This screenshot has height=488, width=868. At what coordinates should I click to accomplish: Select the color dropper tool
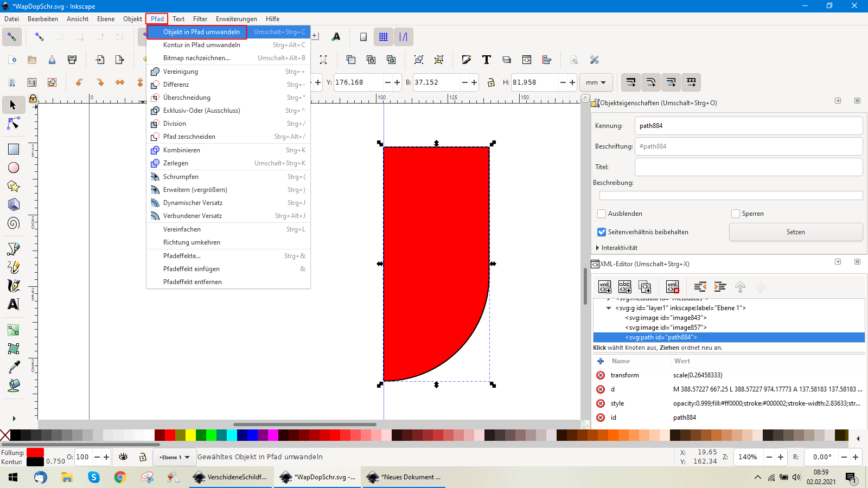[14, 367]
